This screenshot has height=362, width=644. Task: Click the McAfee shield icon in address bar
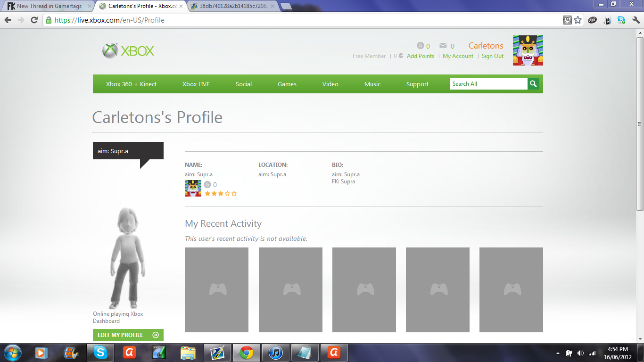(568, 20)
